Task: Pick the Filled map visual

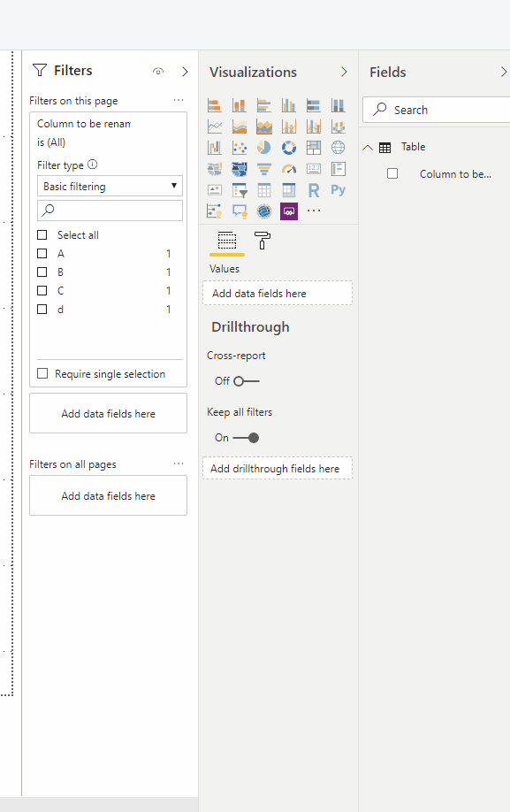Action: point(215,169)
